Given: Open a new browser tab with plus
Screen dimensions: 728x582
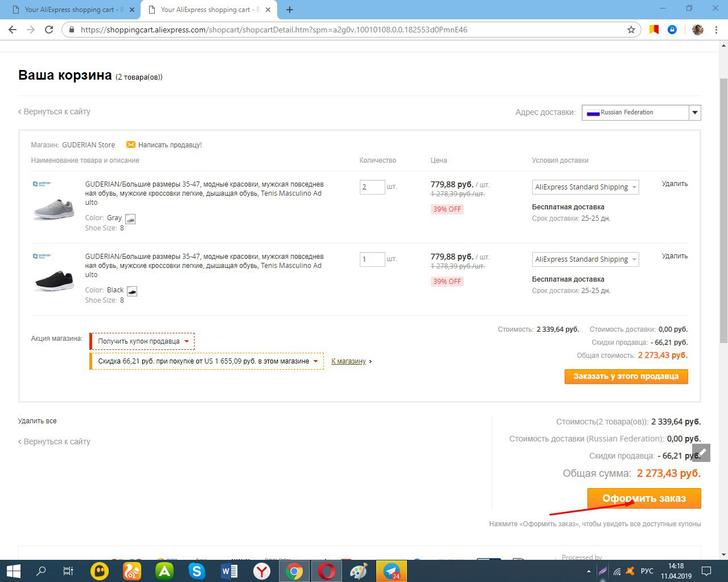Looking at the screenshot, I should coord(290,10).
